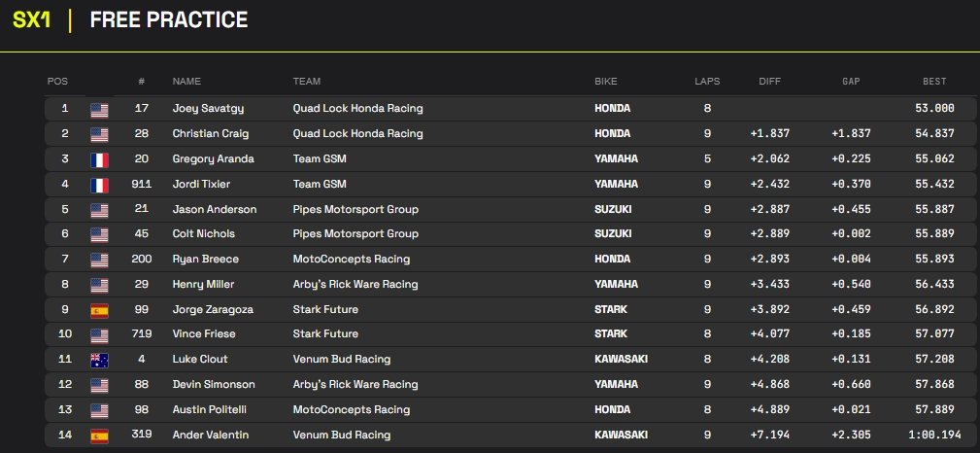Select rider name Colt Nichols

point(203,234)
